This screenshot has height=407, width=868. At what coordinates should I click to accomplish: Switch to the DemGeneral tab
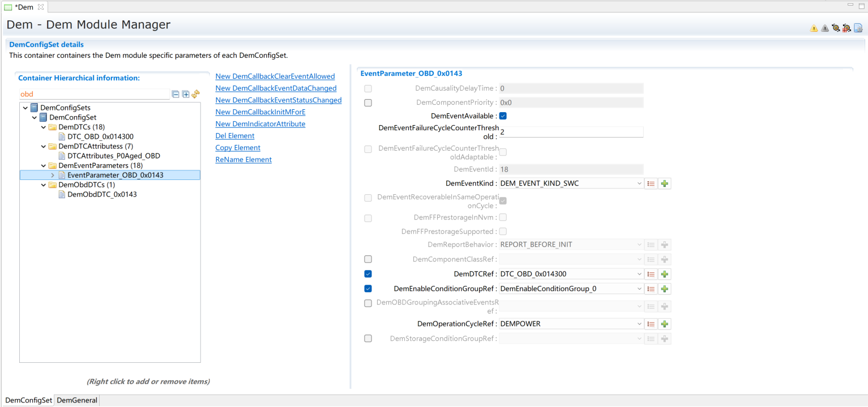click(x=77, y=400)
